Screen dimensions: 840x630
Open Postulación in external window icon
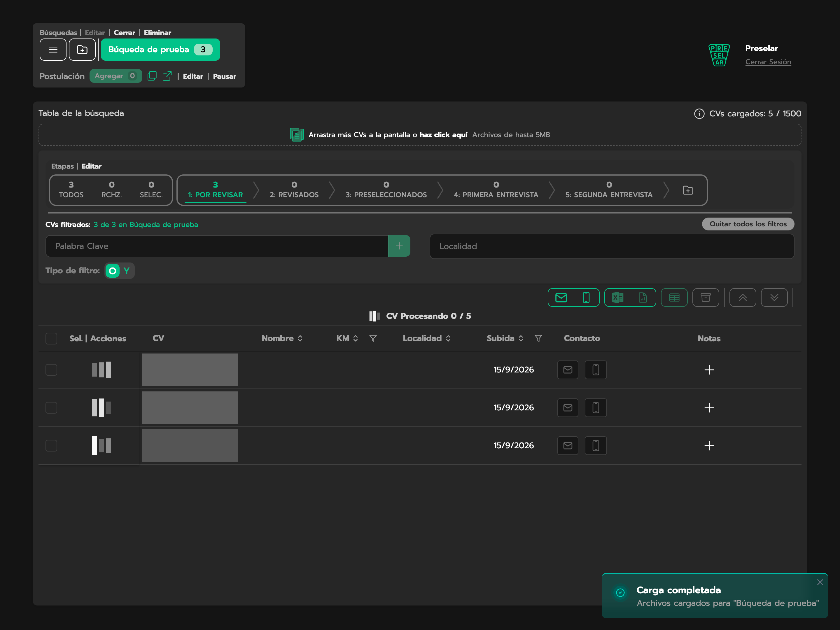[167, 76]
